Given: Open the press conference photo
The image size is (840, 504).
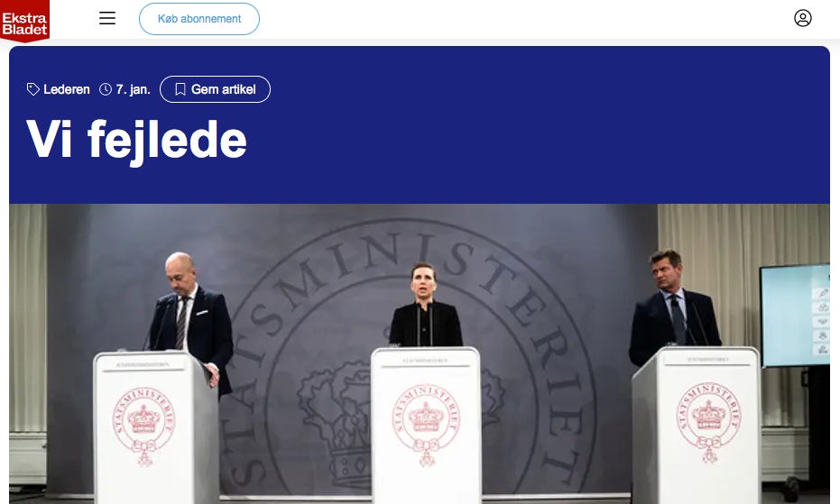Looking at the screenshot, I should 420,353.
